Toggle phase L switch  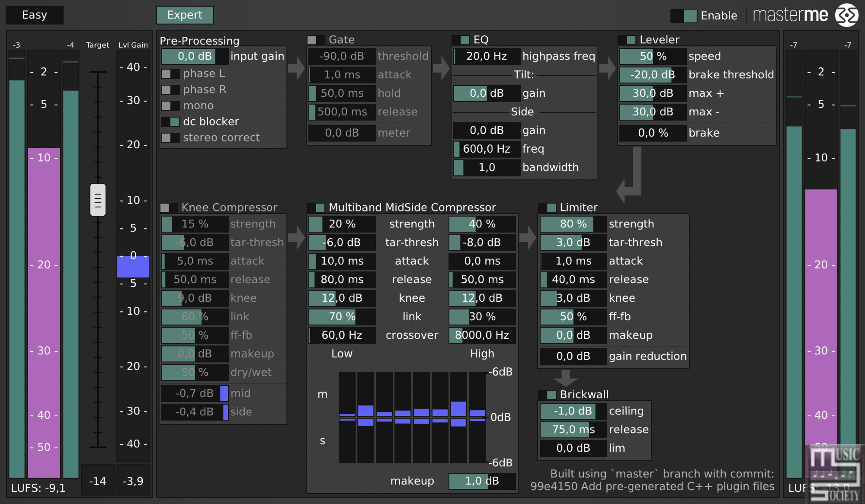tap(170, 74)
